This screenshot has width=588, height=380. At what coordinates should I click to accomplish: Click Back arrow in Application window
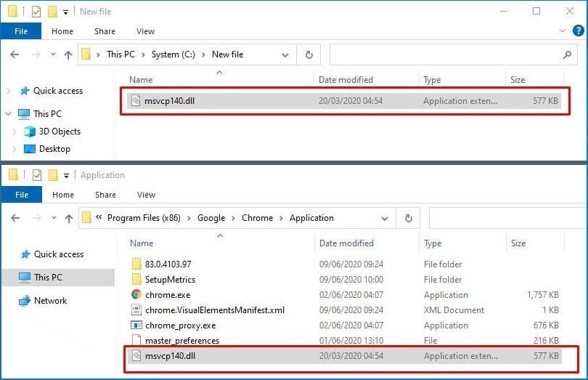[x=15, y=218]
